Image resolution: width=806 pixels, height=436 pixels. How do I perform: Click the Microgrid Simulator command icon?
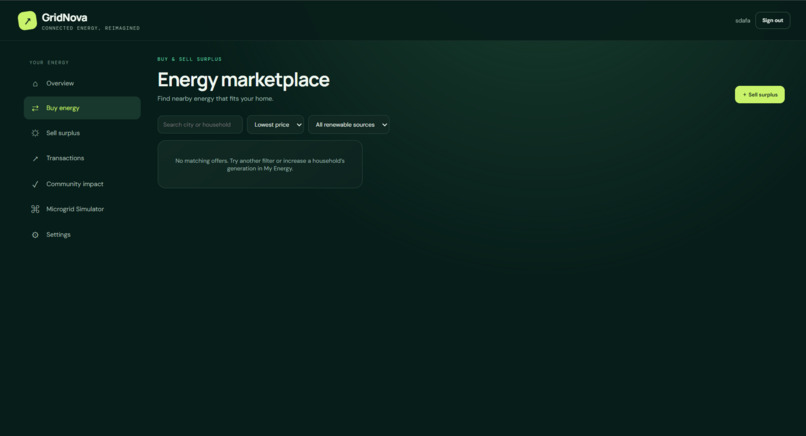[35, 209]
